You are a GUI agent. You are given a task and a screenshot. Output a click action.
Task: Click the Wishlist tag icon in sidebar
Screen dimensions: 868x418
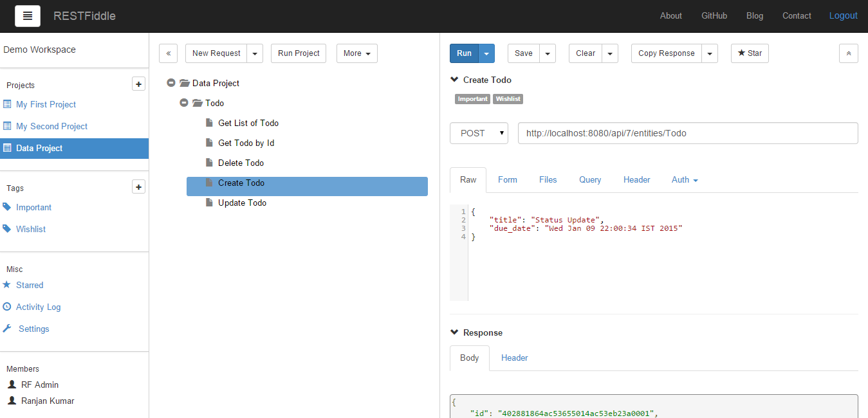point(7,229)
